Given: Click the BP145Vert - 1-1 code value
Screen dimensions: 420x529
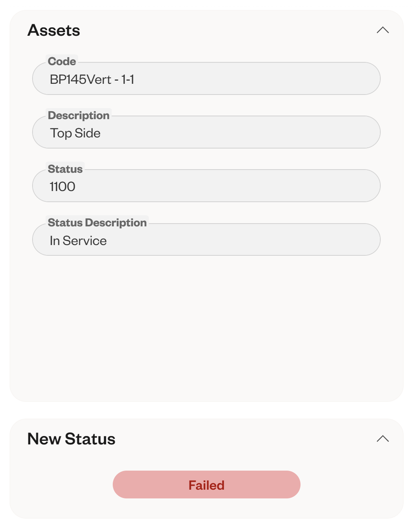Looking at the screenshot, I should point(92,79).
